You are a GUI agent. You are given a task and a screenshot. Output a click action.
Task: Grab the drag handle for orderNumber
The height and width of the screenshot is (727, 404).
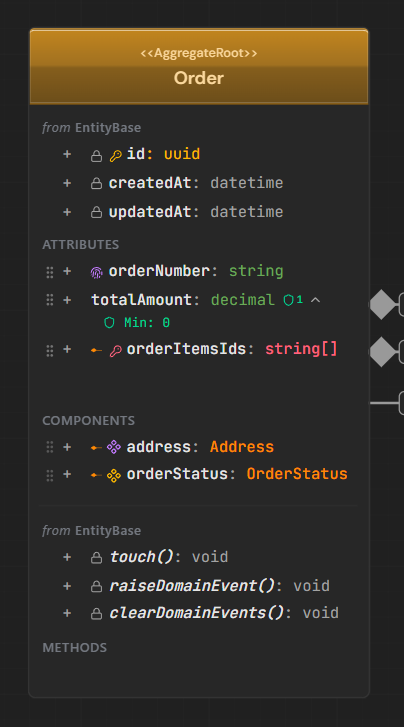(x=50, y=272)
